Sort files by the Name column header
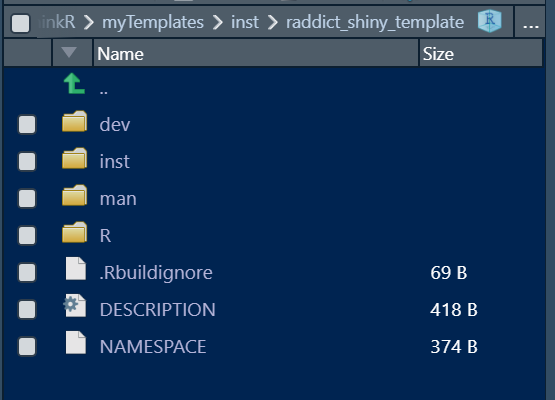Viewport: 555px width, 400px height. coord(256,53)
